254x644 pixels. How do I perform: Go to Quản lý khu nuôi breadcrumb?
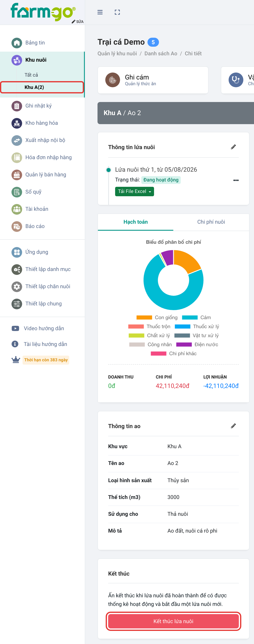(x=117, y=53)
